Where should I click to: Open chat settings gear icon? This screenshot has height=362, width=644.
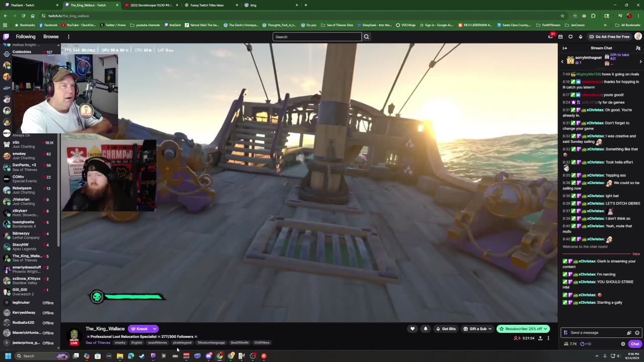623,344
